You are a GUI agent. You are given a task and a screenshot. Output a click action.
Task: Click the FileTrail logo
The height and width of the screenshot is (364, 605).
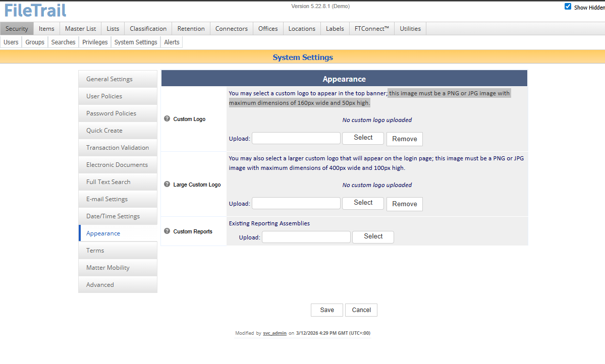35,11
